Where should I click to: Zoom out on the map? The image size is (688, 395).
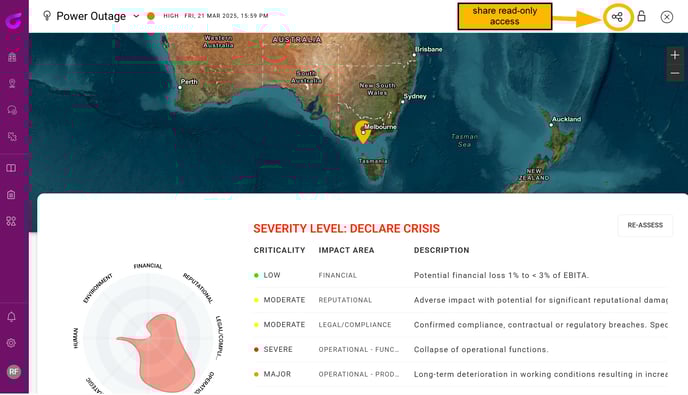click(675, 73)
